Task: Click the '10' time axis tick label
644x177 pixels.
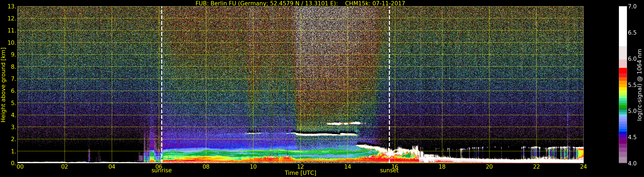Action: [253, 166]
